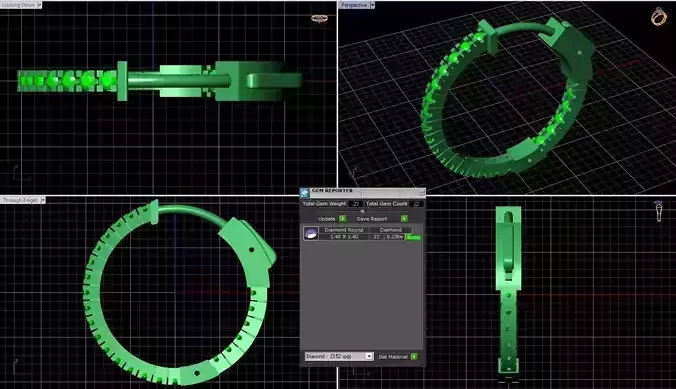Click the gem count '22' in diamond row

point(376,237)
